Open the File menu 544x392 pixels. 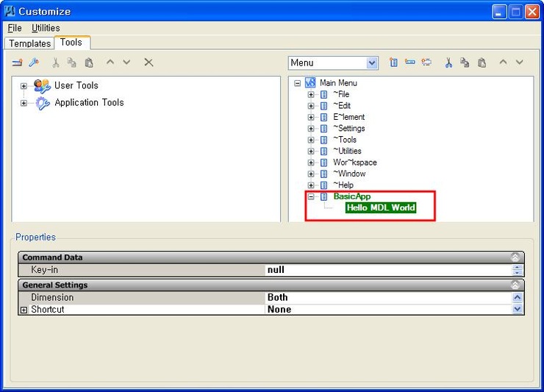[15, 28]
